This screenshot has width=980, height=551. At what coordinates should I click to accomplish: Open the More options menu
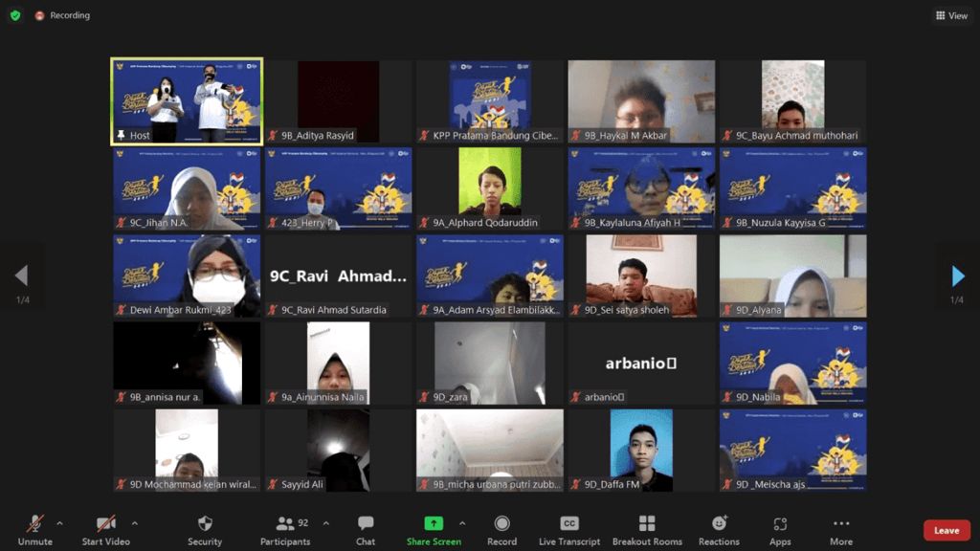(841, 530)
